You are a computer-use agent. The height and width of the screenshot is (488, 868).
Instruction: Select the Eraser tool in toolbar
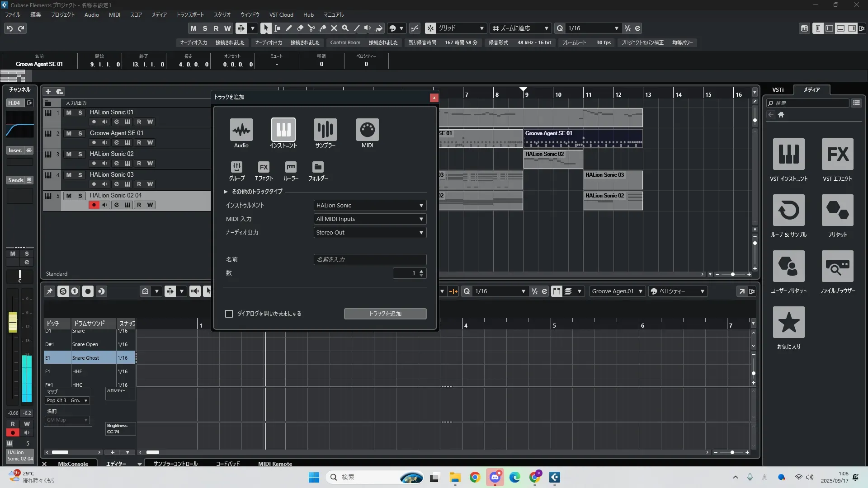(x=300, y=28)
